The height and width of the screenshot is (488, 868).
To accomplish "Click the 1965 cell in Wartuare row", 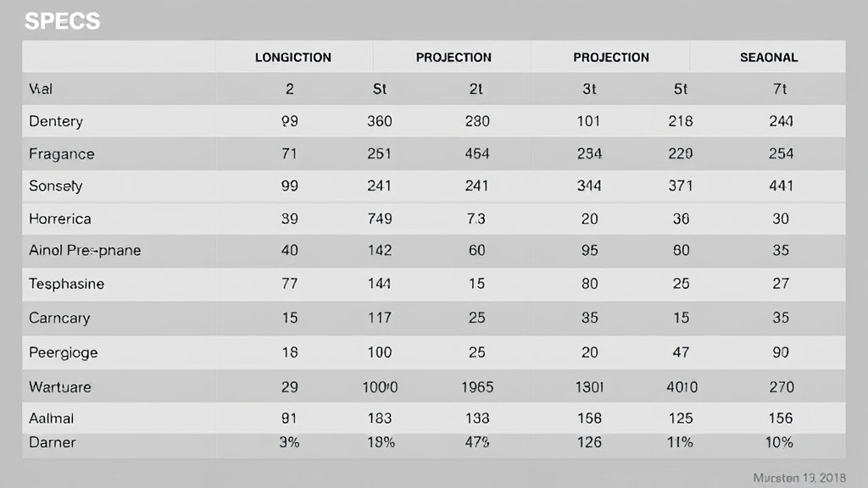I will coord(477,387).
